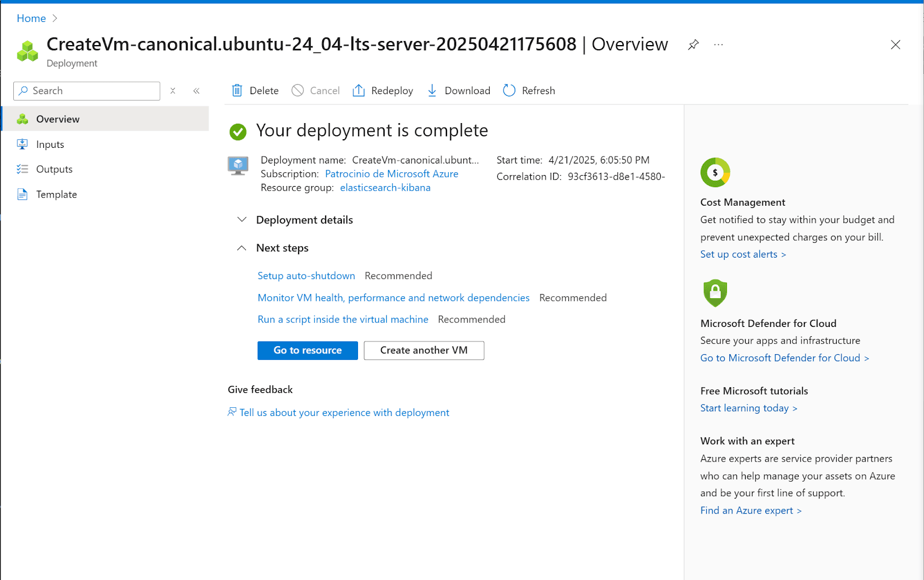Image resolution: width=924 pixels, height=580 pixels.
Task: Click the Template sidebar icon
Action: click(22, 194)
